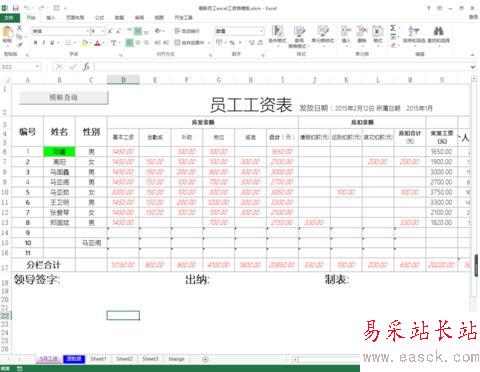Click the Merge and Center button
The image size is (480, 372).
click(189, 42)
